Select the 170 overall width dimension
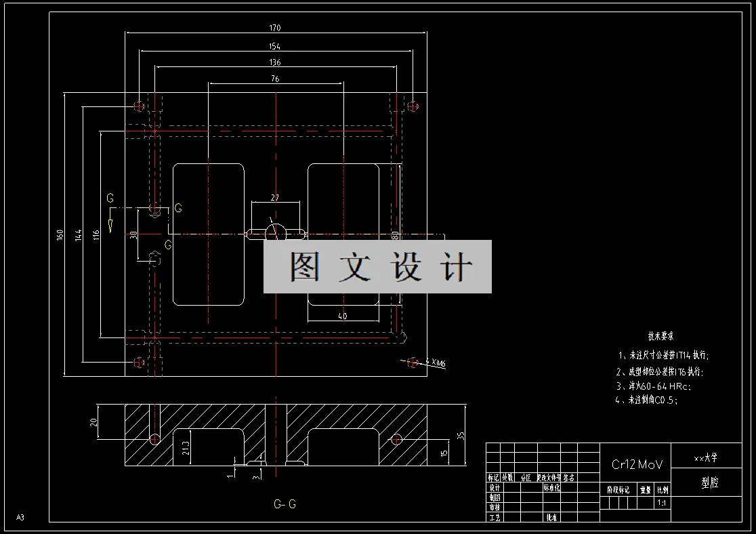This screenshot has height=534, width=756. [x=274, y=28]
